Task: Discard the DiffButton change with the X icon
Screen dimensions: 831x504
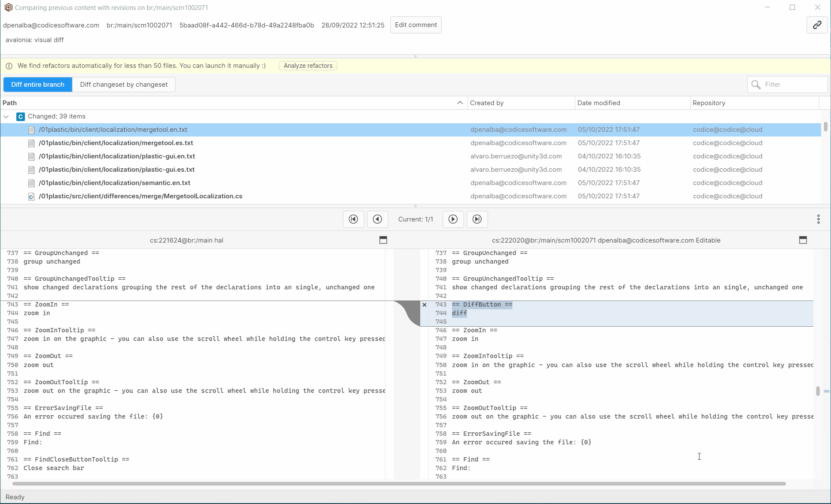Action: [425, 305]
